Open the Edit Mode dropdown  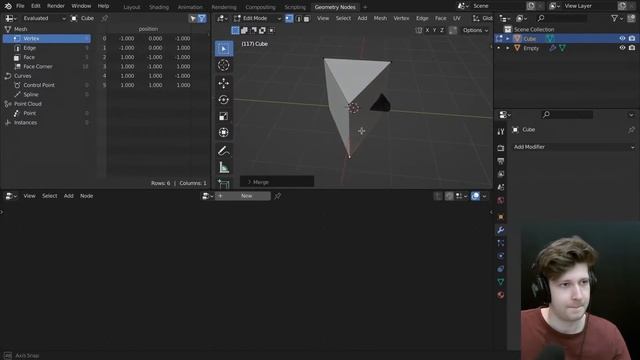[258, 18]
